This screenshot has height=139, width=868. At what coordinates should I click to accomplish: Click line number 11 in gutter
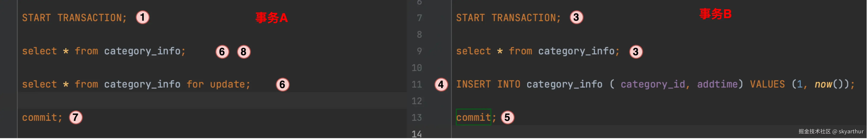click(417, 84)
